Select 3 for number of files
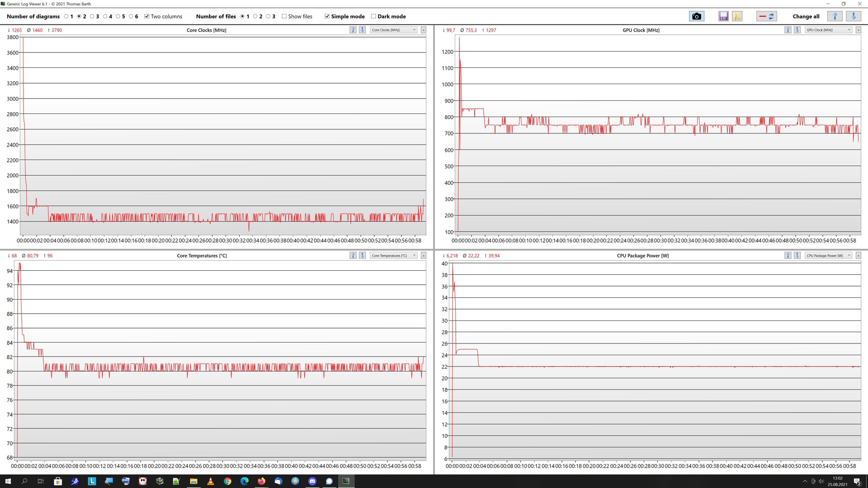868x488 pixels. [x=268, y=16]
